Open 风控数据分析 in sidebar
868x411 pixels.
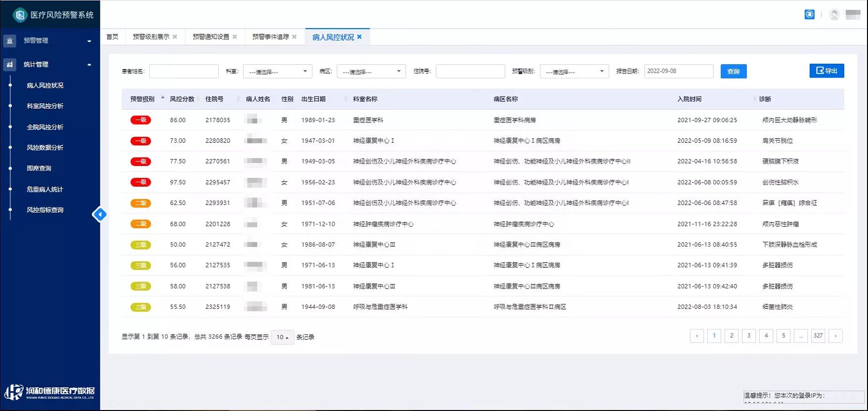coord(45,148)
